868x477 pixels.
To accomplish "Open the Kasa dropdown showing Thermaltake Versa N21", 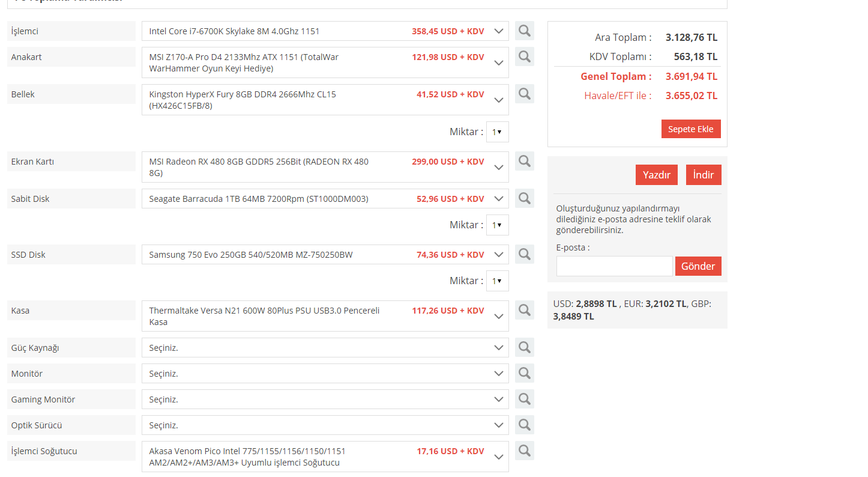I will point(325,316).
